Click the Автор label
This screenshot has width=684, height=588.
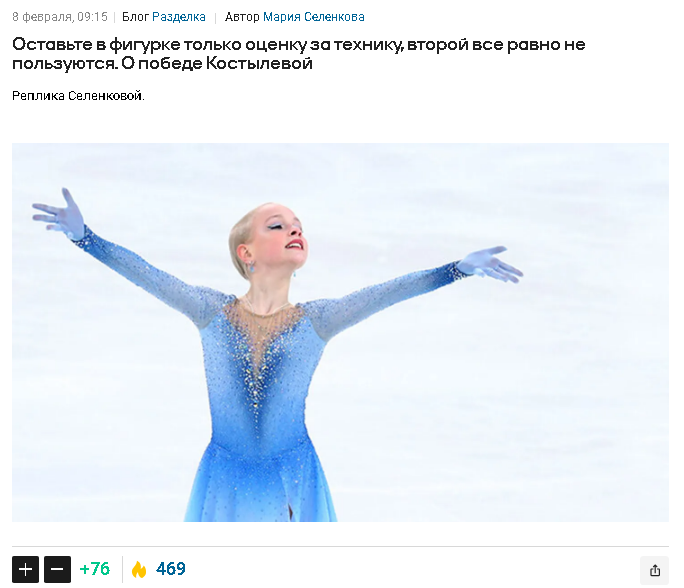point(242,17)
